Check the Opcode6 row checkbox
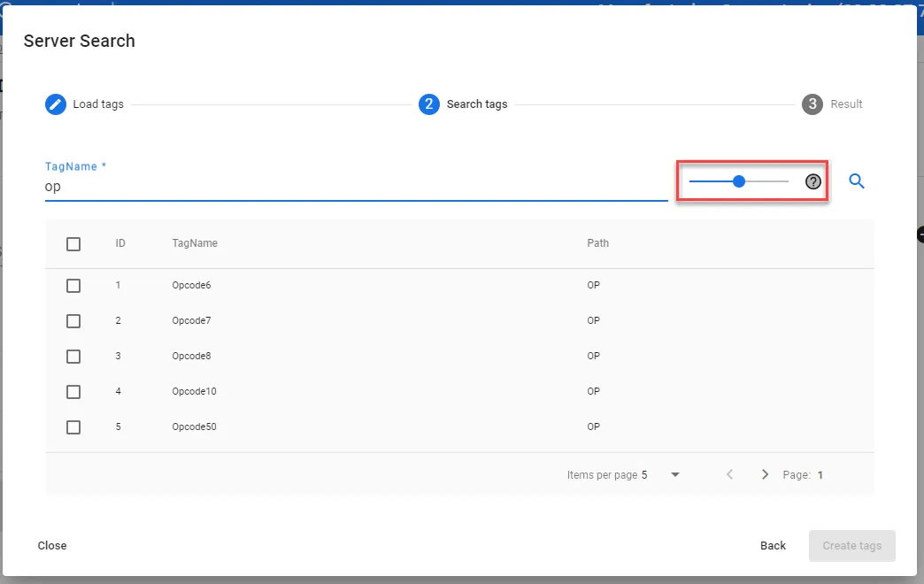 click(x=73, y=286)
